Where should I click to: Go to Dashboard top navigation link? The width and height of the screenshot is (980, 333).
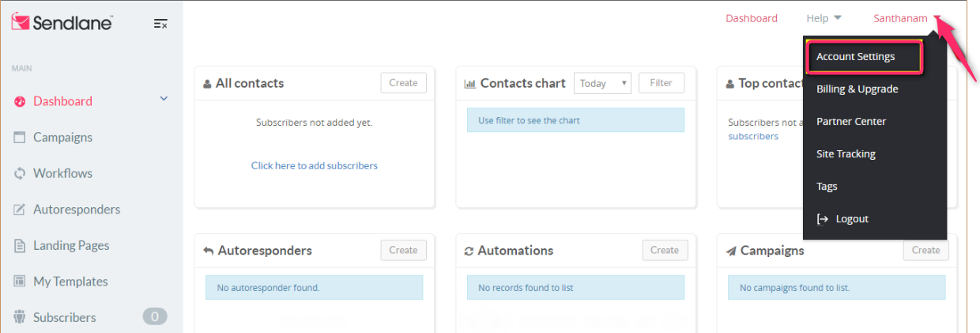coord(752,18)
